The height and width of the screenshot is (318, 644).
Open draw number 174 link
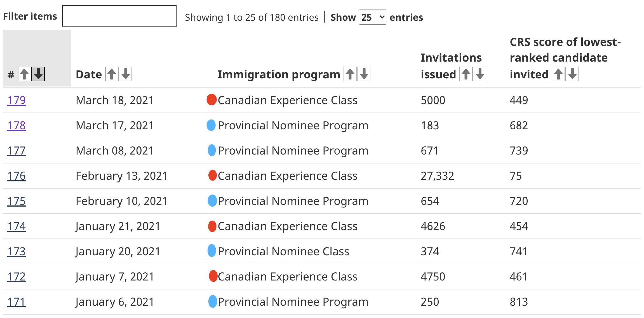[17, 226]
